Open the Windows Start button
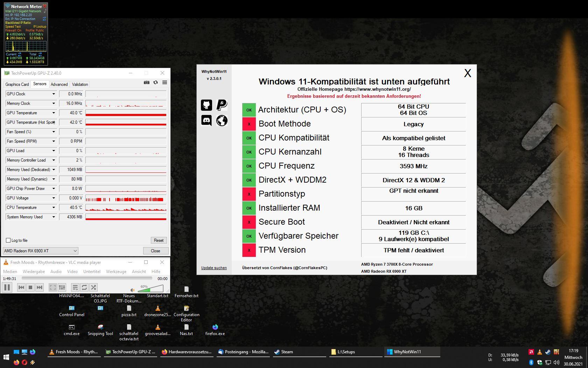 [x=6, y=357]
